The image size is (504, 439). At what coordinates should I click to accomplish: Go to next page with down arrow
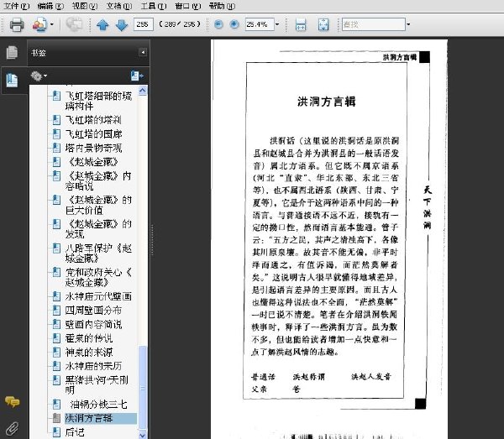tap(122, 24)
